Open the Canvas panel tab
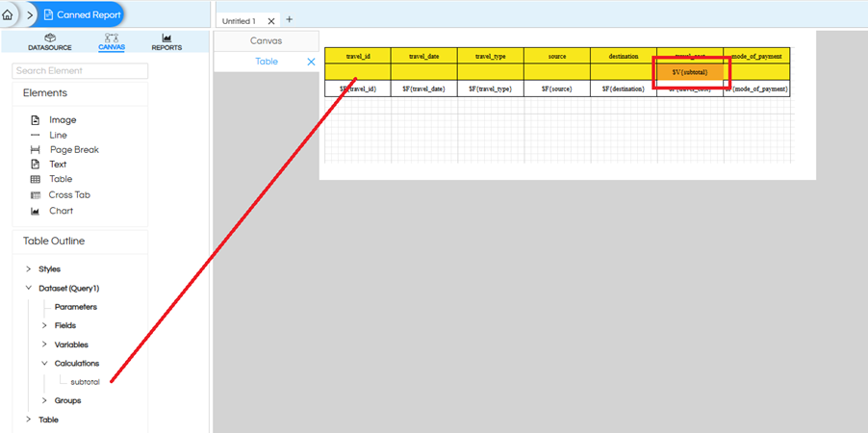The image size is (868, 433). pyautogui.click(x=267, y=41)
